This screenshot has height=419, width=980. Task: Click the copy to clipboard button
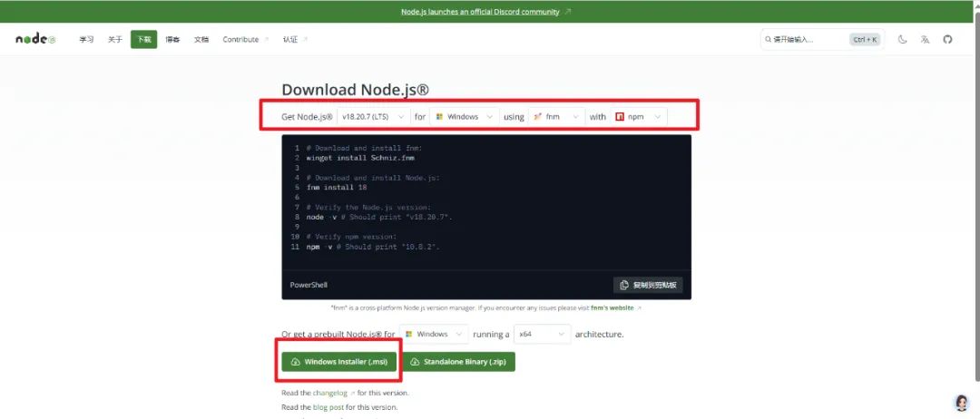[x=648, y=285]
